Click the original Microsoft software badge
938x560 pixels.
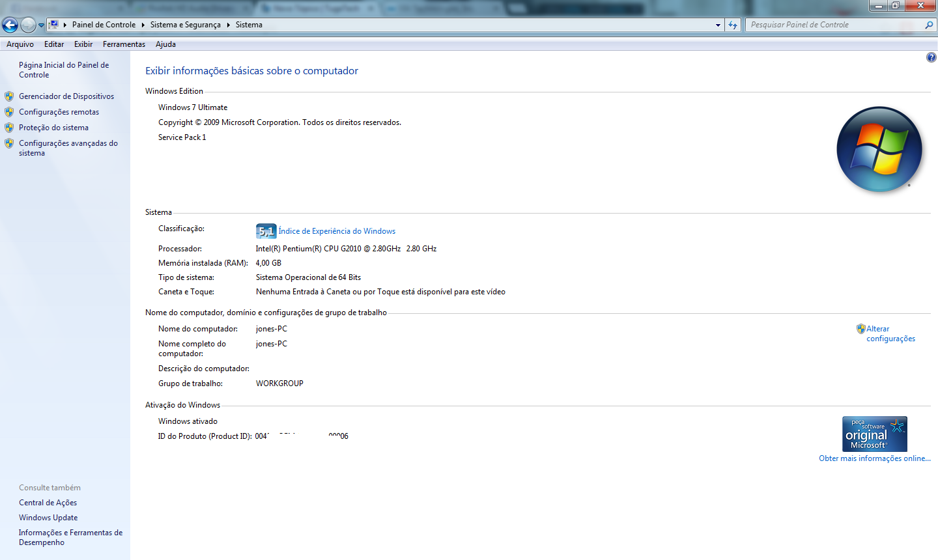pos(875,434)
